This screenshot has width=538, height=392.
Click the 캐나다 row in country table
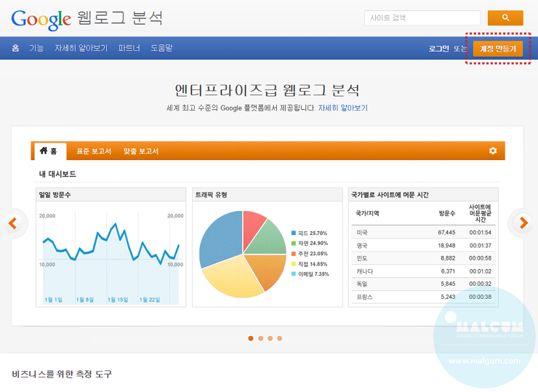423,271
